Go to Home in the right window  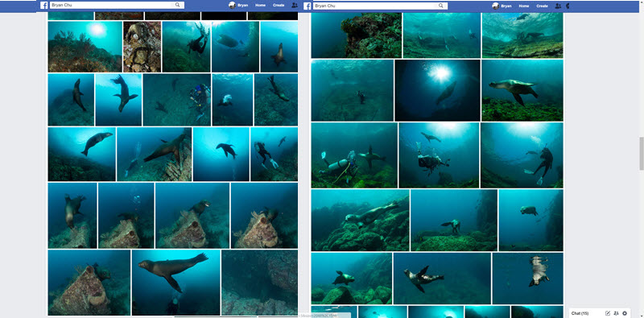point(524,6)
